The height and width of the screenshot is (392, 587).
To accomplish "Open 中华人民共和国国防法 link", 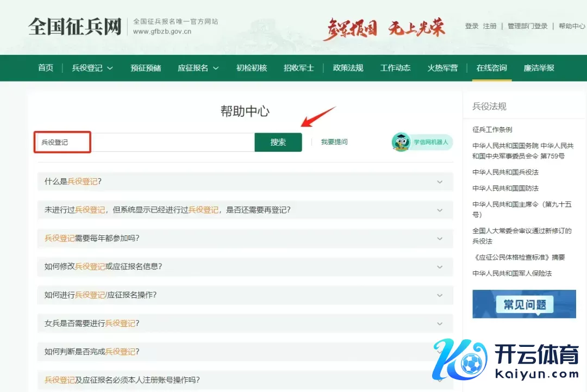I will pos(505,188).
